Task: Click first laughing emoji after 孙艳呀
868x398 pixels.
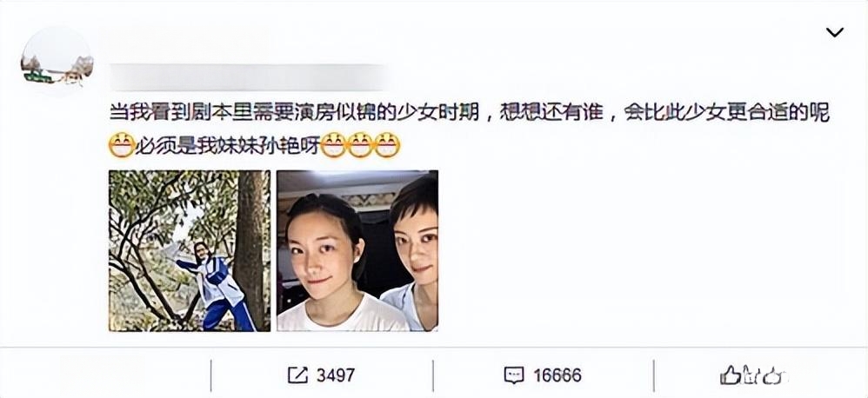Action: [x=333, y=145]
